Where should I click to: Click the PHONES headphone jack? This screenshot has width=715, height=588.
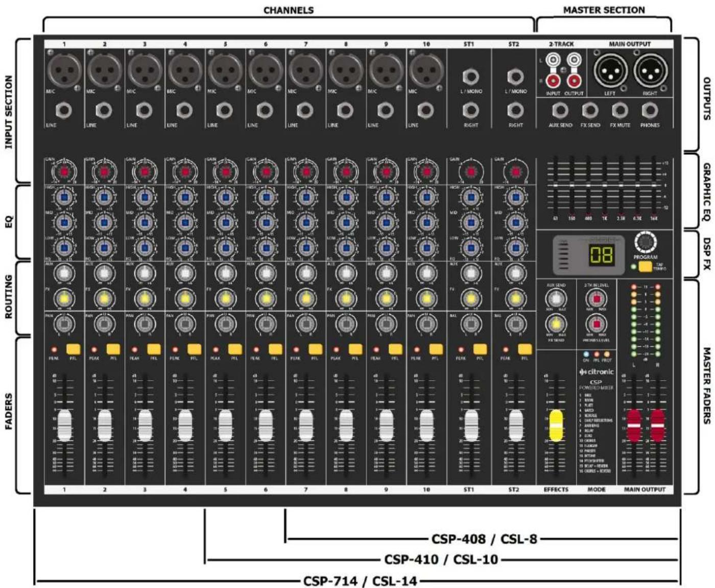coord(650,110)
